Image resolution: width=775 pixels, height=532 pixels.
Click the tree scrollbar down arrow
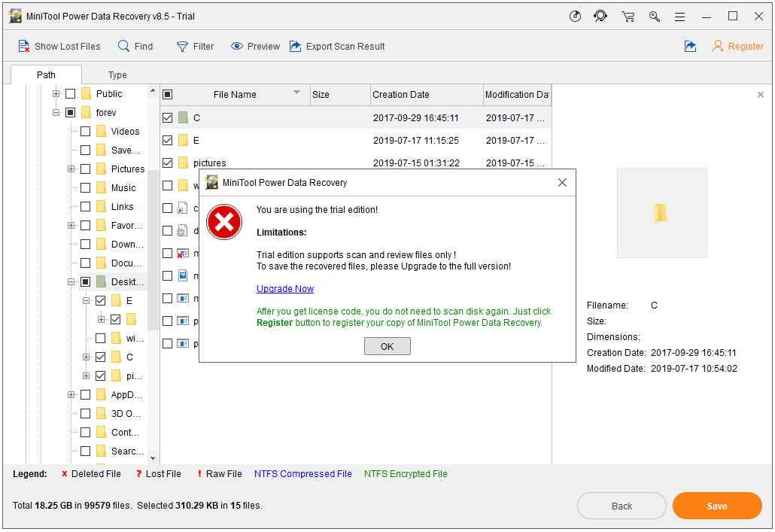(153, 458)
